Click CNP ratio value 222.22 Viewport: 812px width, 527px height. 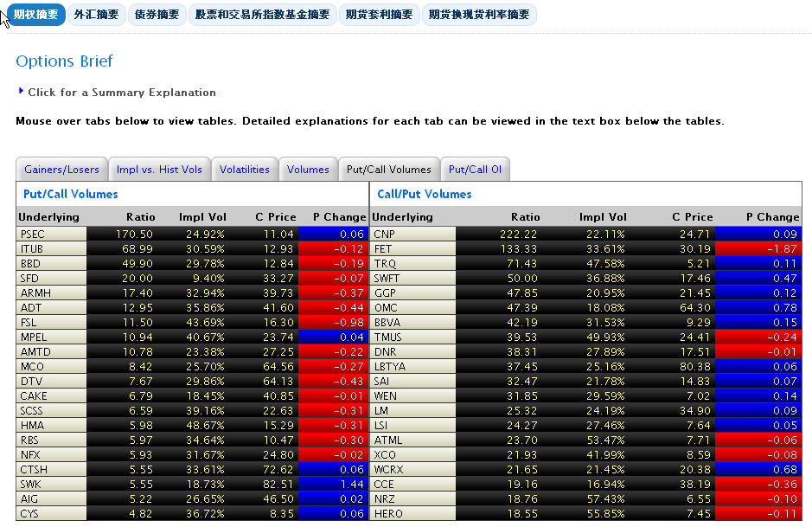coord(518,235)
